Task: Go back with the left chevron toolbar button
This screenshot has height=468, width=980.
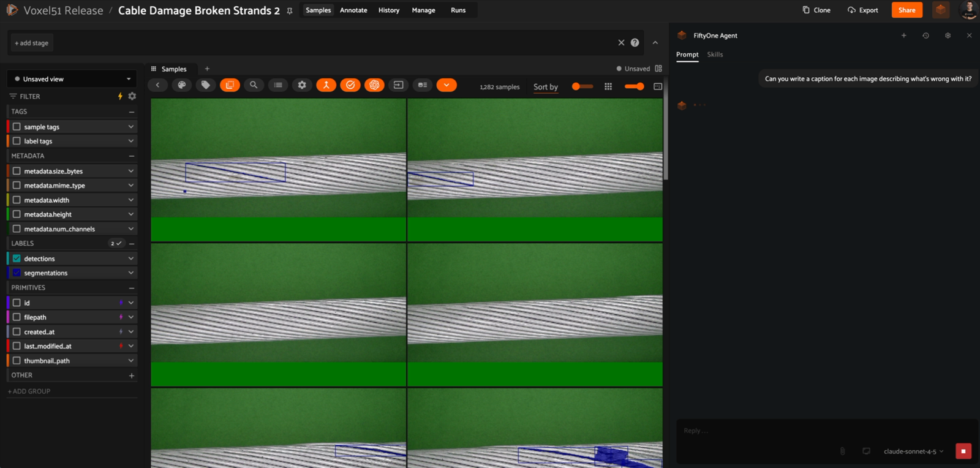Action: [157, 85]
